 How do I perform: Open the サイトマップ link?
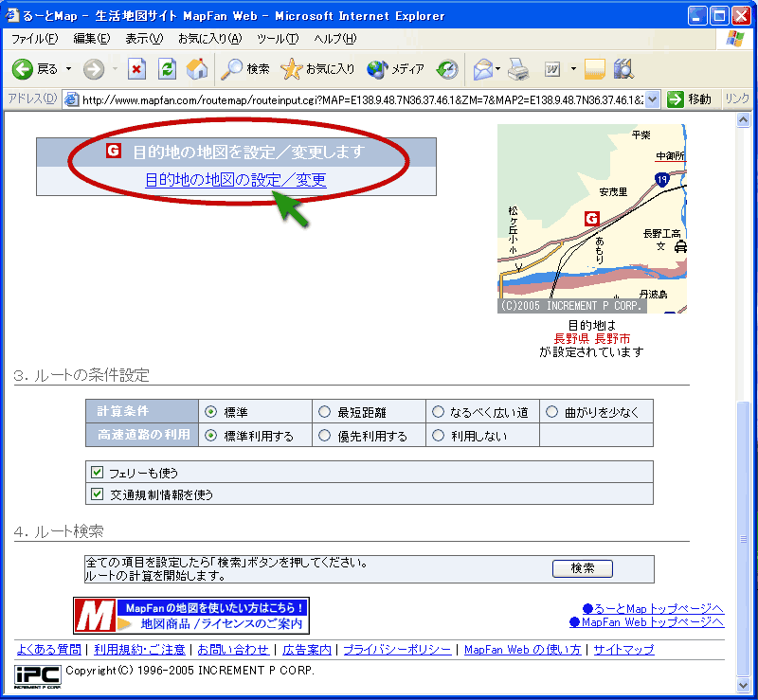[x=624, y=650]
